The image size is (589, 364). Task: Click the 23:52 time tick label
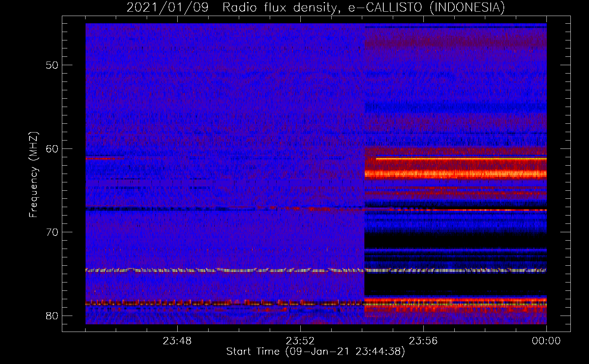pyautogui.click(x=300, y=341)
